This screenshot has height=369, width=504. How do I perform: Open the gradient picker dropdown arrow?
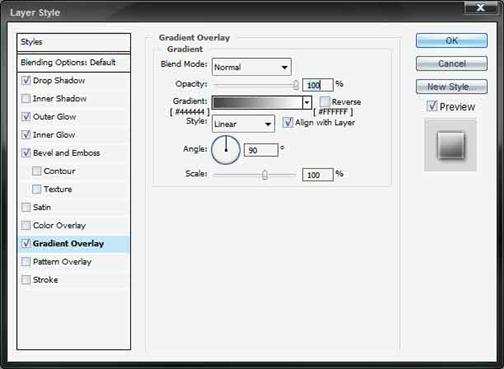pos(307,103)
